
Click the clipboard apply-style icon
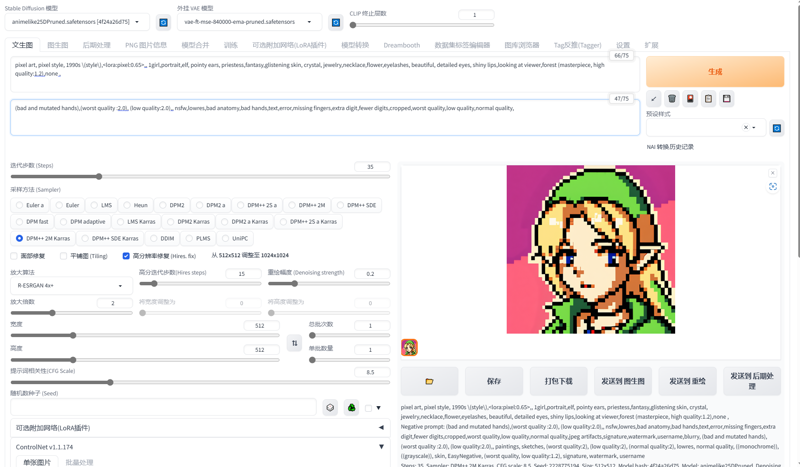pos(709,99)
